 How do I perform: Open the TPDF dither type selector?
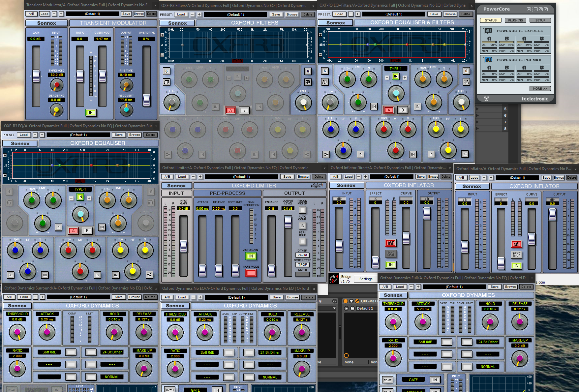(302, 265)
